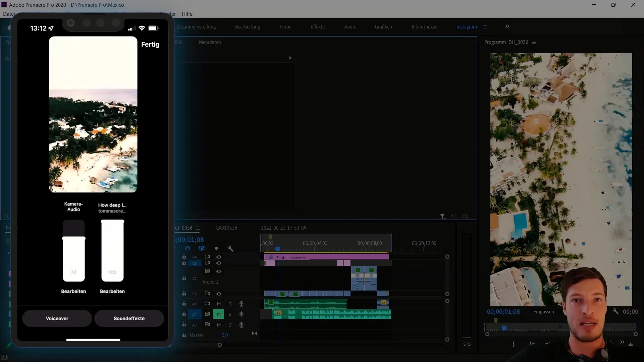Select the Einstellungsebene clip on V4
Viewport: 644px width, 362px height.
coord(327,257)
